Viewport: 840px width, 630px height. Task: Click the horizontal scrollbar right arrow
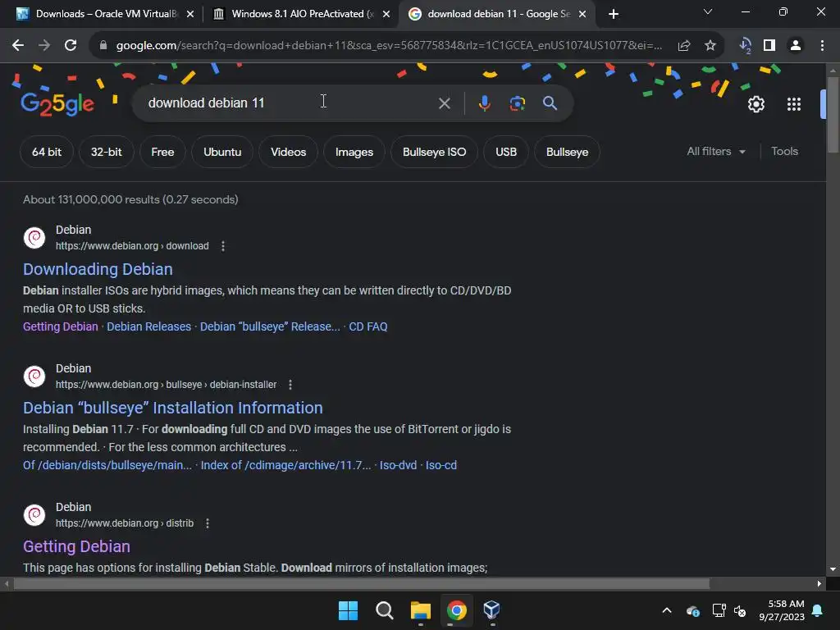(x=819, y=584)
